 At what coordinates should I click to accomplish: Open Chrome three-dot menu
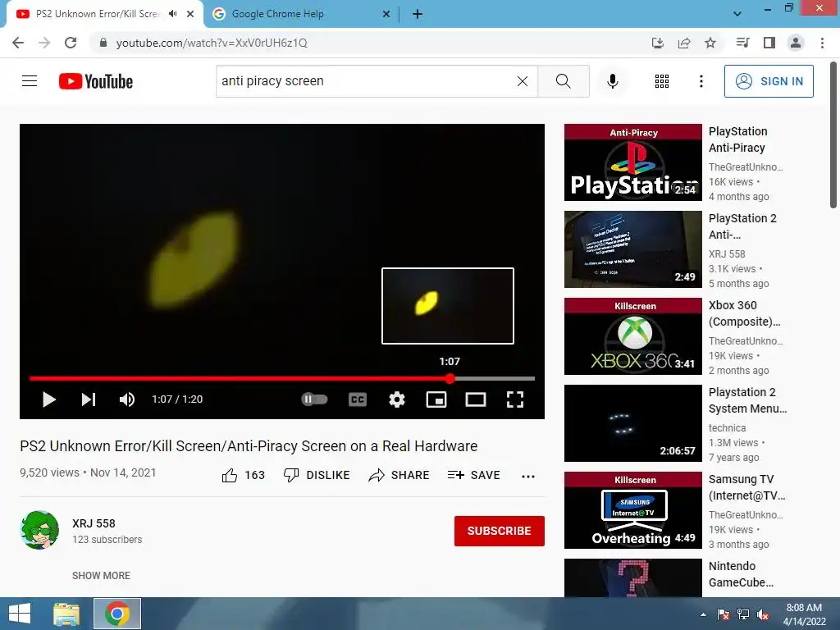pos(822,43)
